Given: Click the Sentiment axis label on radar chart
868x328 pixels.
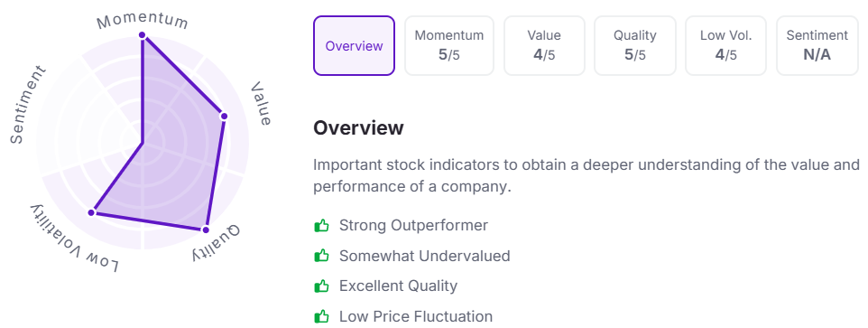Looking at the screenshot, I should pyautogui.click(x=28, y=105).
